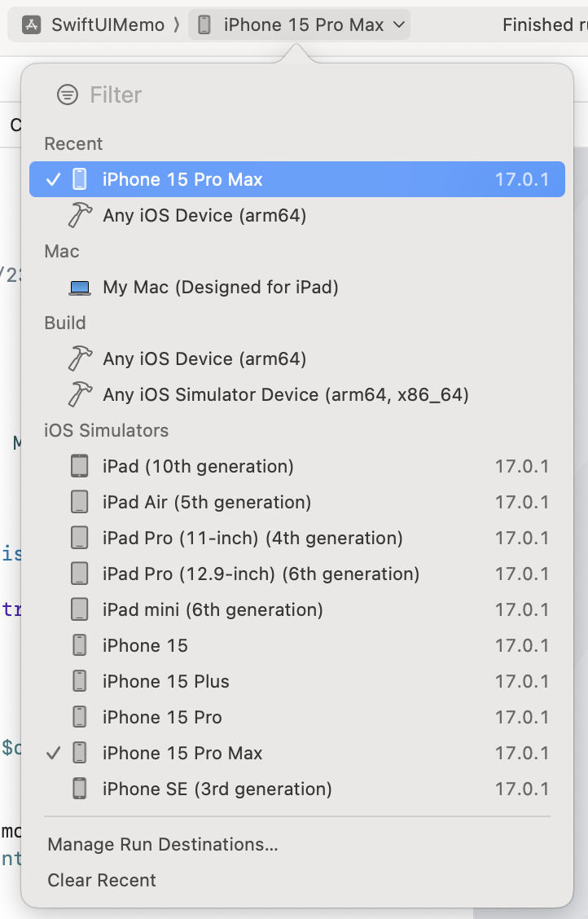Select the iPhone 15 Plus simulator
This screenshot has width=588, height=919.
pyautogui.click(x=297, y=681)
